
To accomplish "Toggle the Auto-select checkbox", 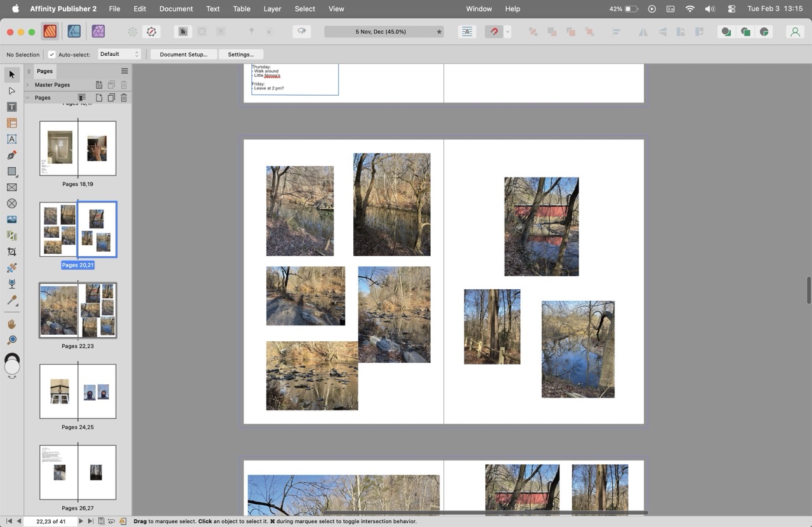I will 52,55.
